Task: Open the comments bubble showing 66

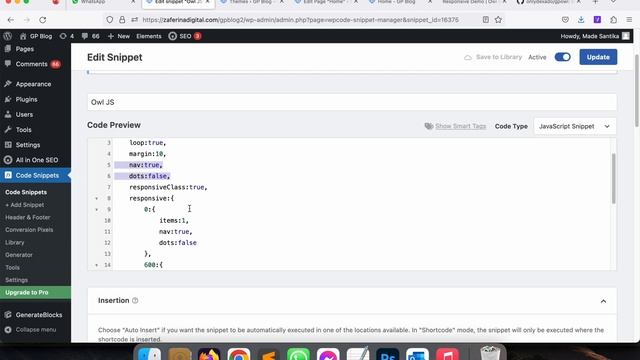Action: (x=90, y=36)
